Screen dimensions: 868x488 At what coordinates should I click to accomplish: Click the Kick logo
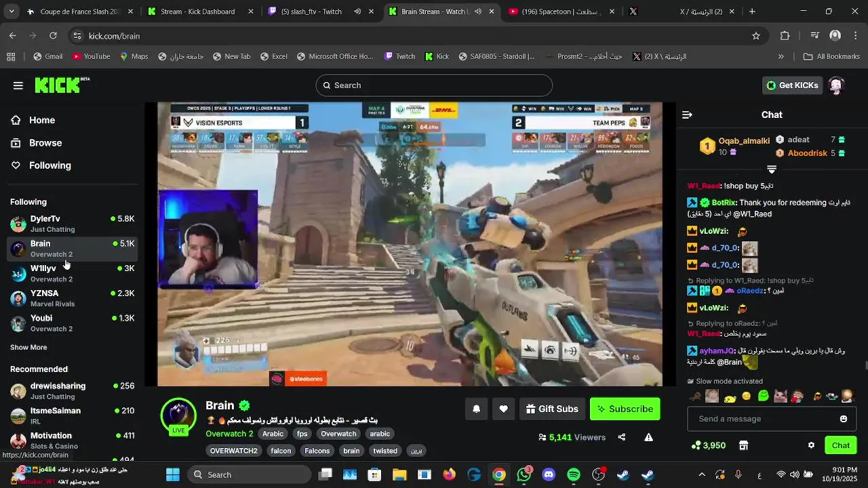tap(62, 85)
